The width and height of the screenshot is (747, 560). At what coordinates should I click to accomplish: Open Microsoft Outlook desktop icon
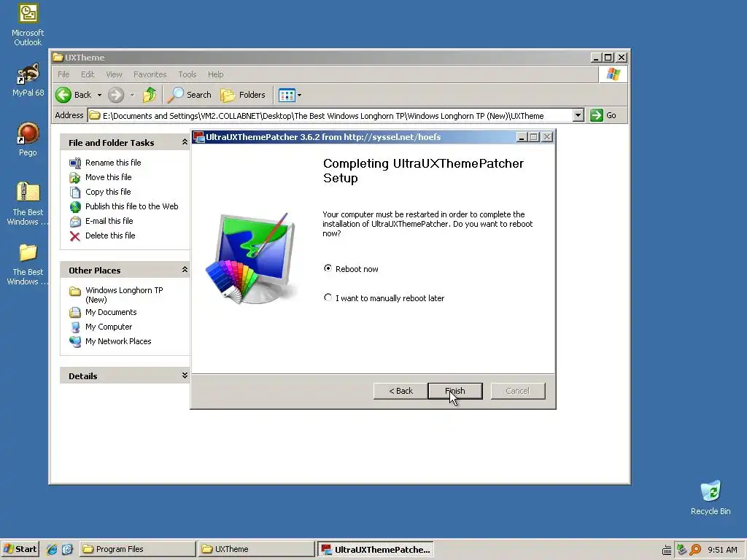pos(28,25)
